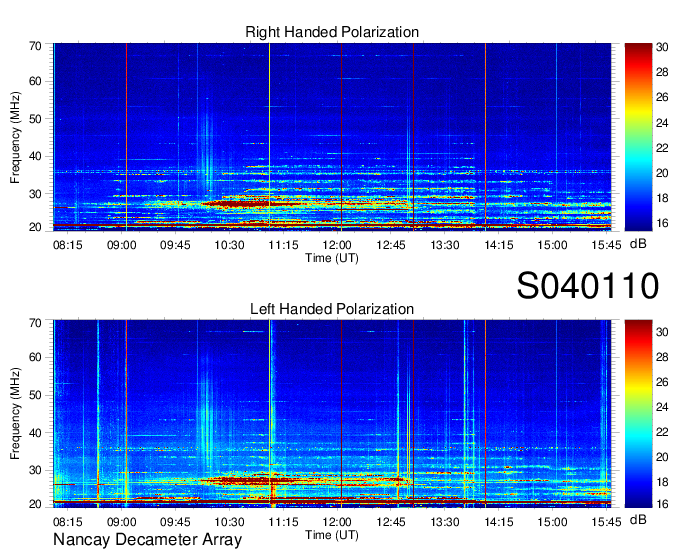Click the 16 dB tick on Right Handed colorbar
Screen dimensions: 680x552
[662, 223]
